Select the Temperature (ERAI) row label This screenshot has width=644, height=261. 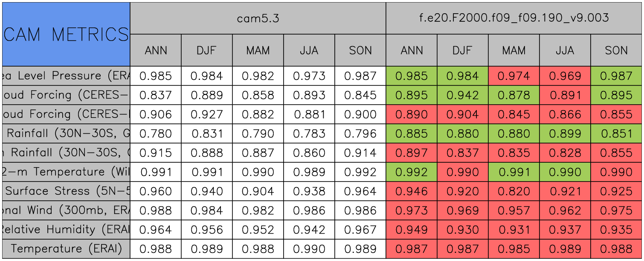66,249
